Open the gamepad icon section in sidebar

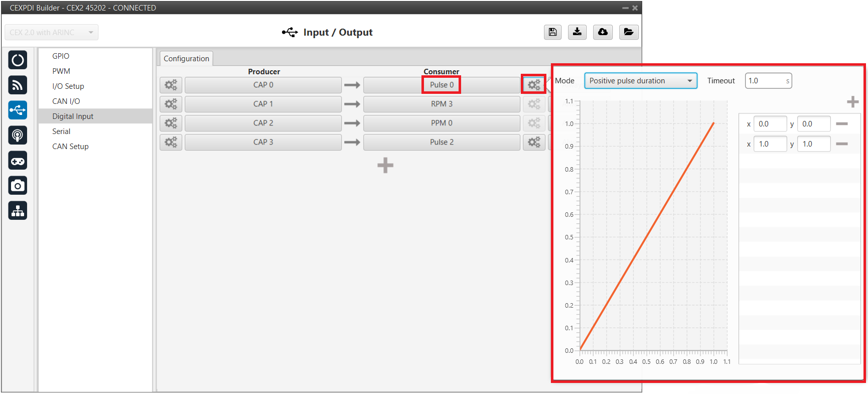coord(18,161)
